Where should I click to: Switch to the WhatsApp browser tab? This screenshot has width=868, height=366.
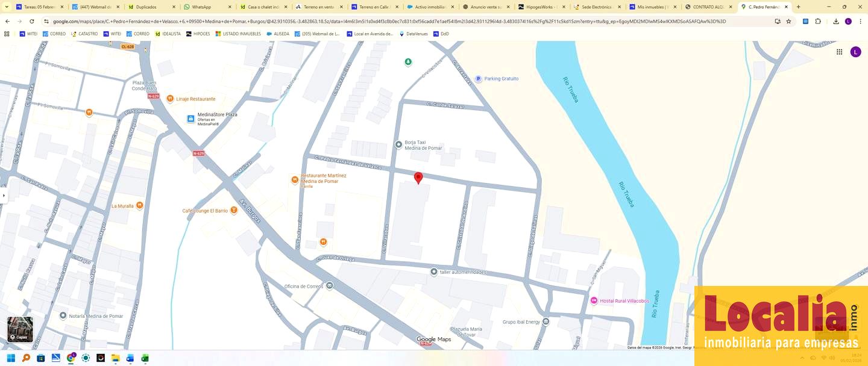(201, 7)
